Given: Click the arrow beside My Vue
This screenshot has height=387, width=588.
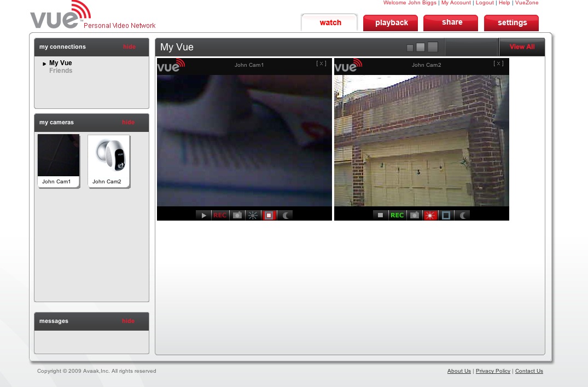Looking at the screenshot, I should point(44,64).
